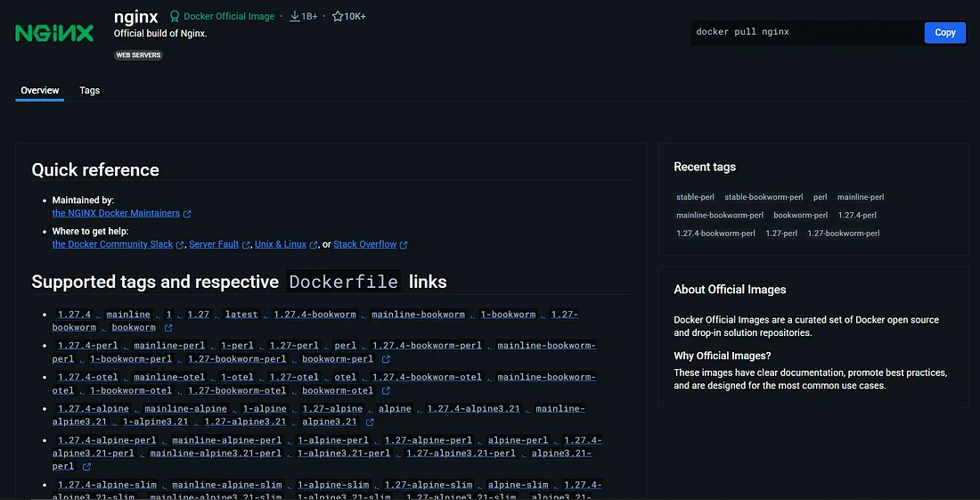This screenshot has width=980, height=500.
Task: Select the 1.27-perl recent tag
Action: (x=781, y=234)
